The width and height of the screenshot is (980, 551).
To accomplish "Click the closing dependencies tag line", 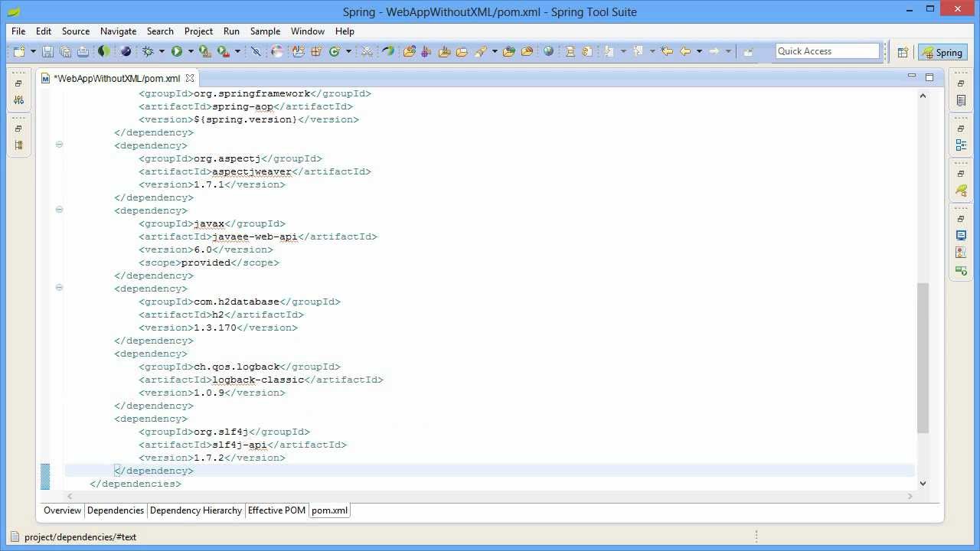I will pos(136,484).
